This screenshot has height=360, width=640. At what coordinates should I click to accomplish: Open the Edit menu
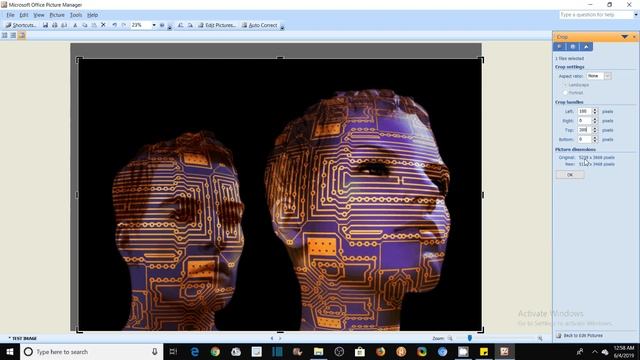tap(24, 15)
